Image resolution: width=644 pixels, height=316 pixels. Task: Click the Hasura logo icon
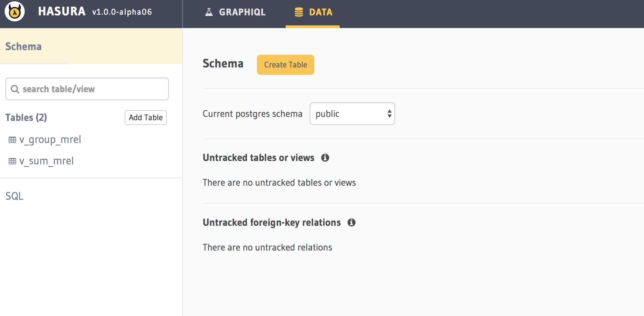pos(15,11)
